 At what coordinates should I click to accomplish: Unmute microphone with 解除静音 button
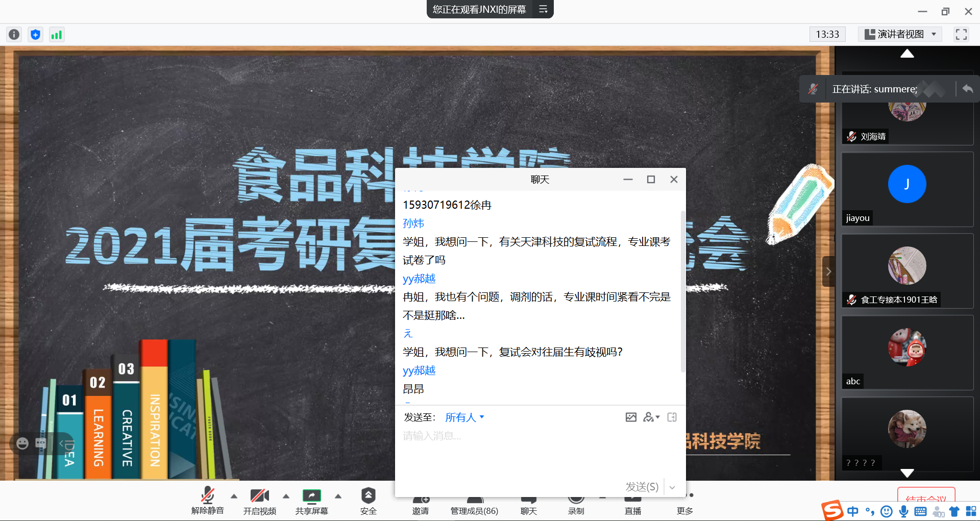click(x=207, y=501)
